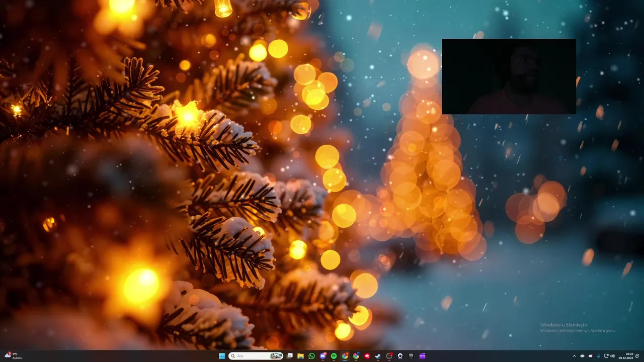Open the OneDrive cloud tray icon
644x362 pixels.
582,356
